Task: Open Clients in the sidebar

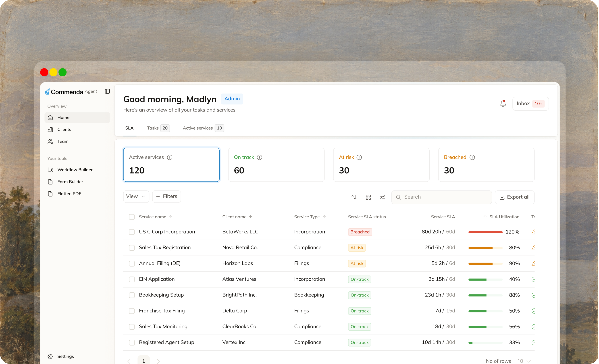Action: (77, 130)
